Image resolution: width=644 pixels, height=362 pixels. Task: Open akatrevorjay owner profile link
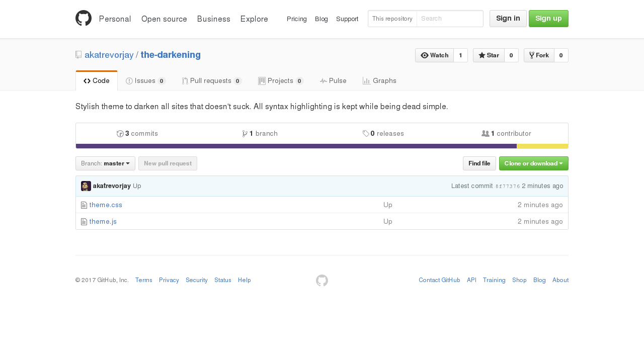click(x=109, y=55)
